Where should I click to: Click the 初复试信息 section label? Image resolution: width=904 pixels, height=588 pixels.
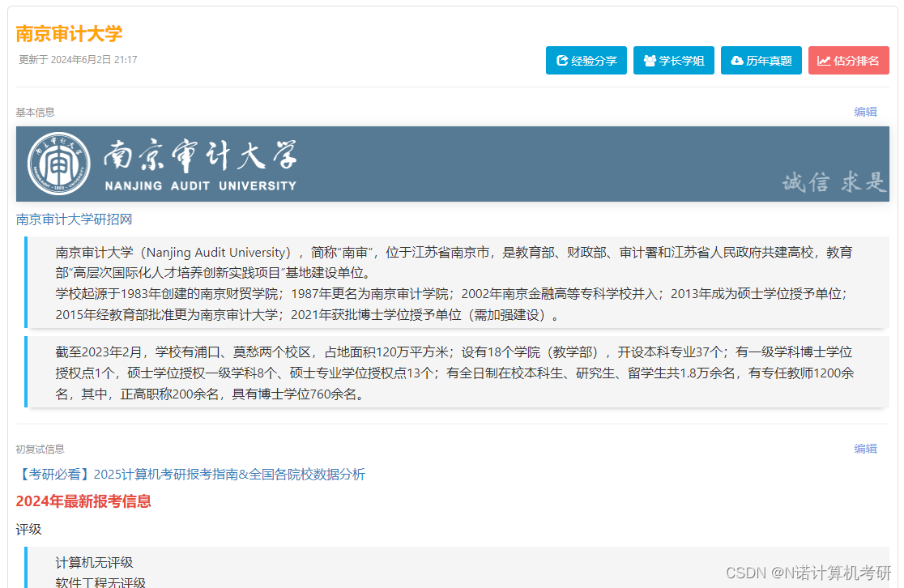(x=40, y=449)
